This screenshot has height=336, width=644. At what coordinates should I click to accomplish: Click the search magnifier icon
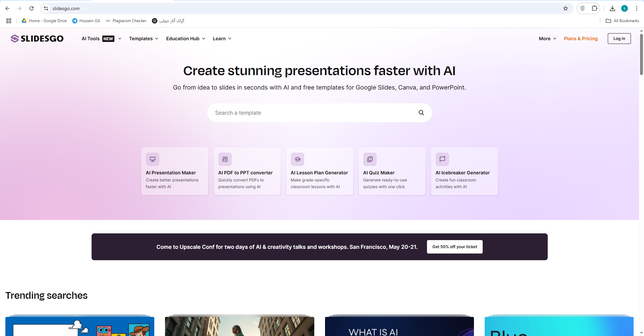421,113
